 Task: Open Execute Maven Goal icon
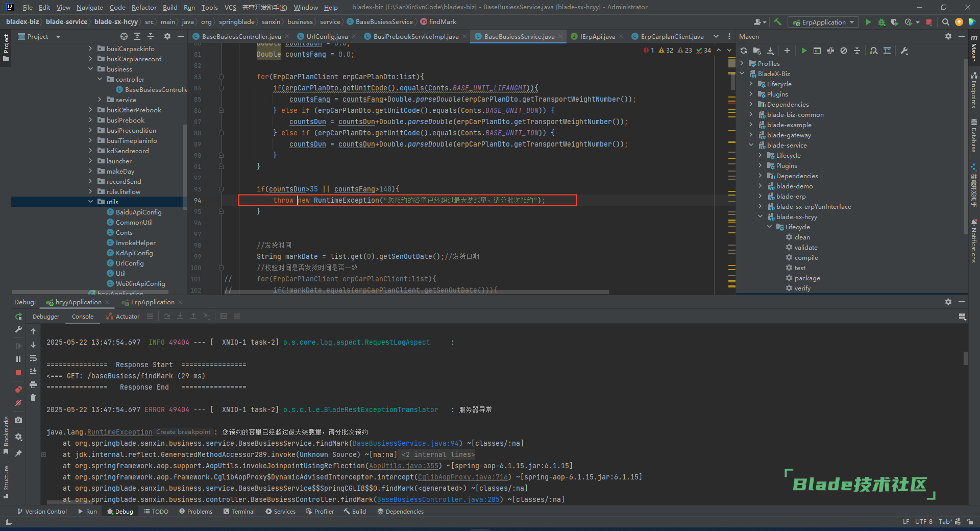click(x=817, y=51)
